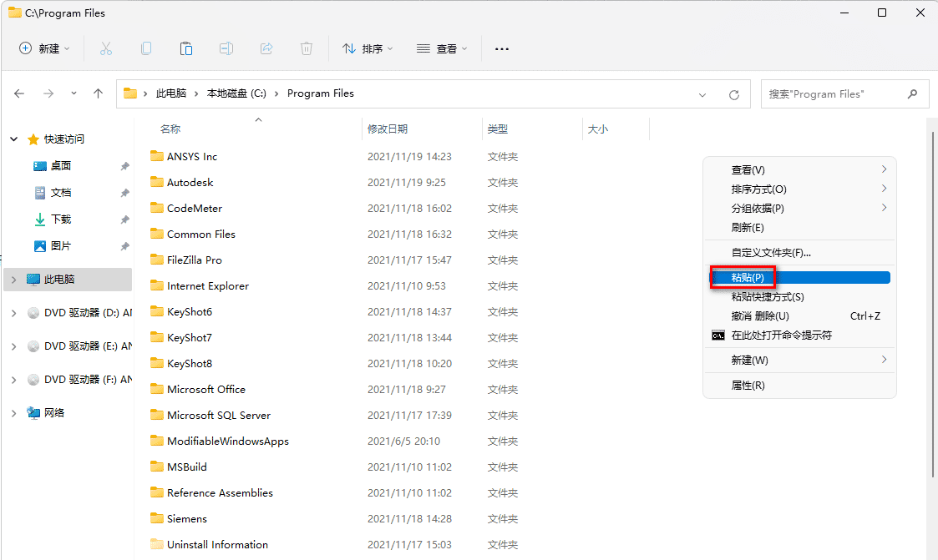Collapse the 快速访问 section

[x=14, y=139]
